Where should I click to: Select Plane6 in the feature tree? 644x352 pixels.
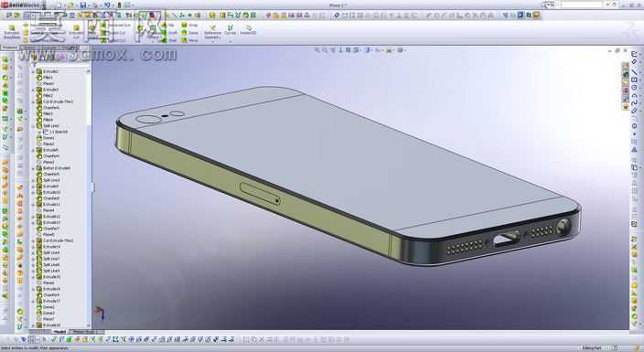(46, 283)
